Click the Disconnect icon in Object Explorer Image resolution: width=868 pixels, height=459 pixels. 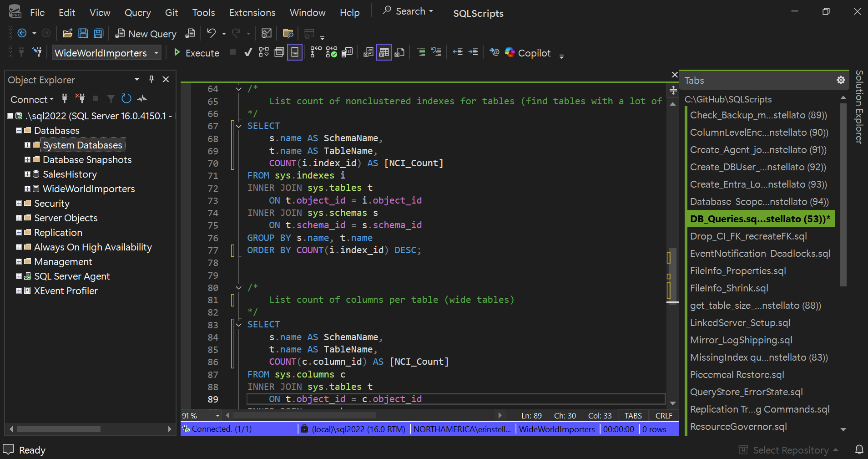click(80, 99)
